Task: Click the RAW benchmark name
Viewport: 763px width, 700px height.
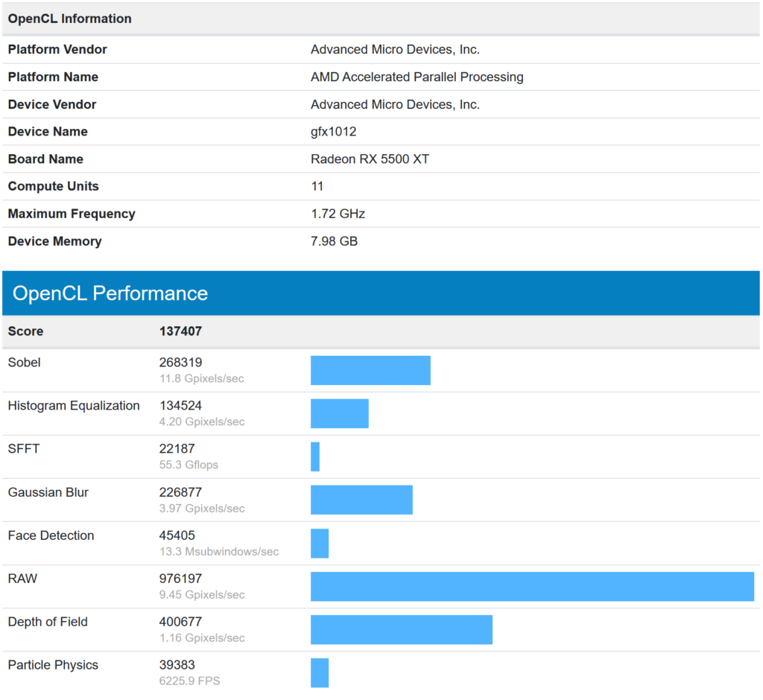Action: click(x=23, y=579)
